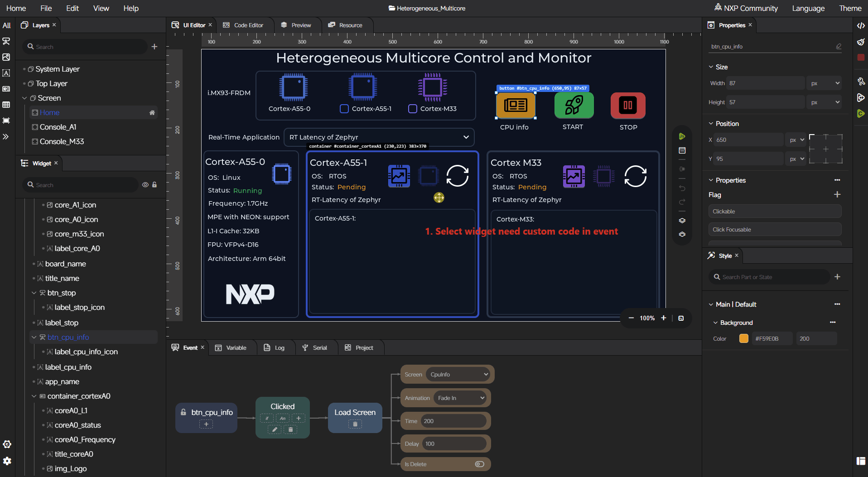
Task: Click the image widget icon in left sidebar
Action: coord(6,57)
